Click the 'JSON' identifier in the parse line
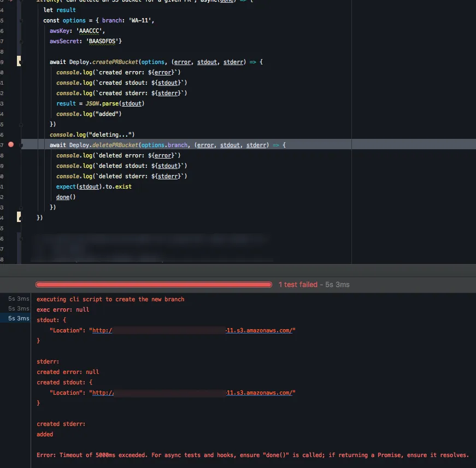Viewport: 476px width, 468px height. point(92,103)
